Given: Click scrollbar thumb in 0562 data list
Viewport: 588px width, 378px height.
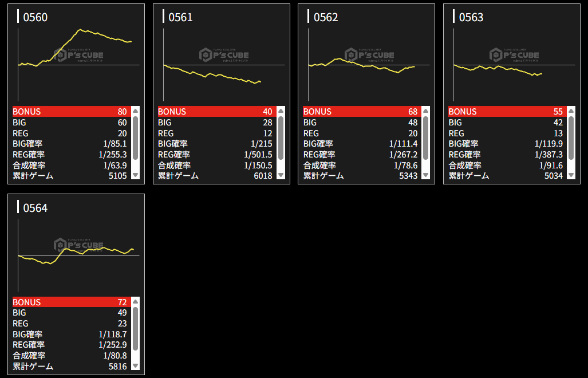Looking at the screenshot, I should pos(425,138).
